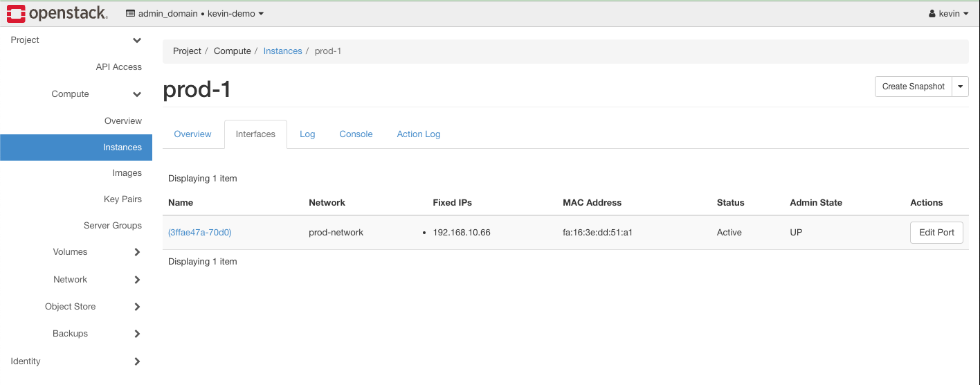The width and height of the screenshot is (980, 385).
Task: Open API Access in sidebar
Action: coord(118,67)
